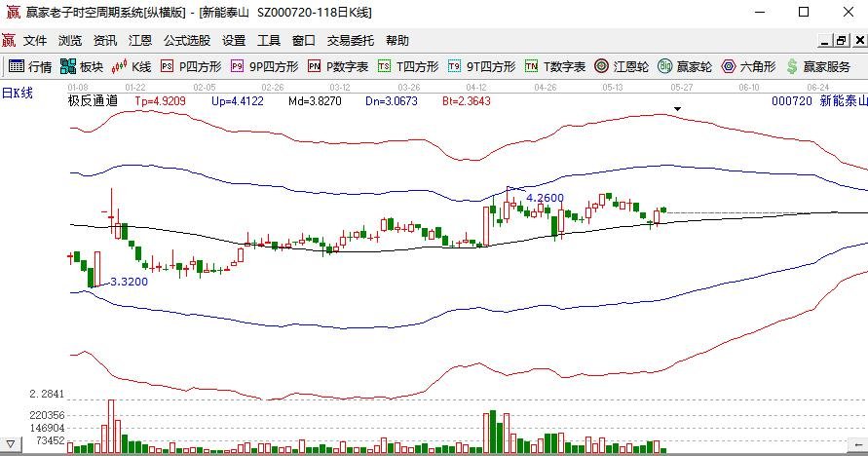
Task: Click the 220356 volume scale label
Action: 47,415
